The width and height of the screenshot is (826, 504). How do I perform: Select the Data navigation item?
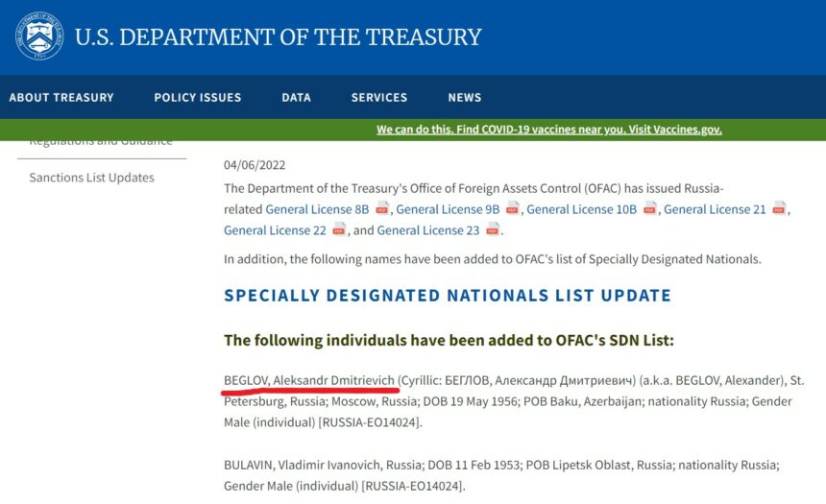296,97
